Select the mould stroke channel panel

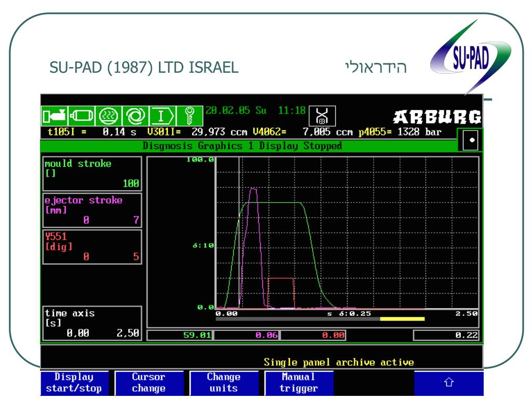(x=92, y=174)
